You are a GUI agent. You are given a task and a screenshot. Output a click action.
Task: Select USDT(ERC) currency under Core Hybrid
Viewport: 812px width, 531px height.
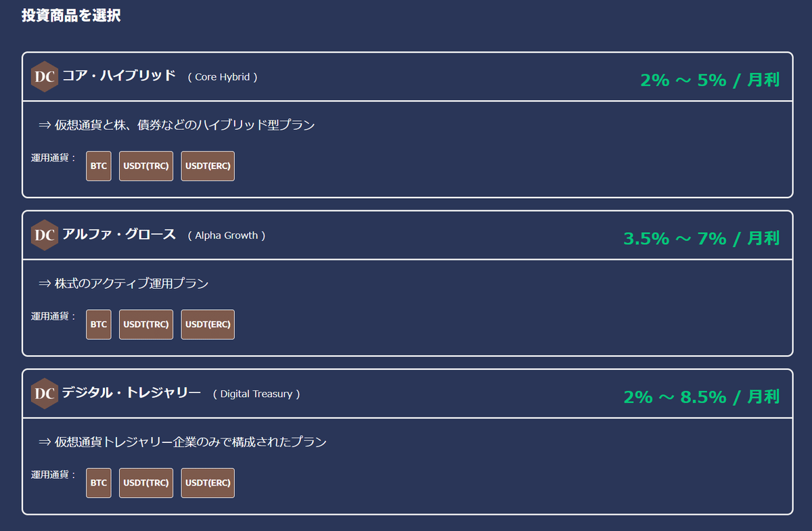(x=207, y=166)
